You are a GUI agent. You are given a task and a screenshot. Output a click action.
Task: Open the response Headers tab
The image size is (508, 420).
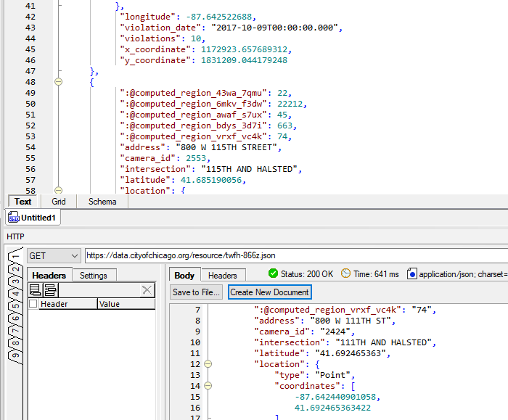click(x=222, y=276)
